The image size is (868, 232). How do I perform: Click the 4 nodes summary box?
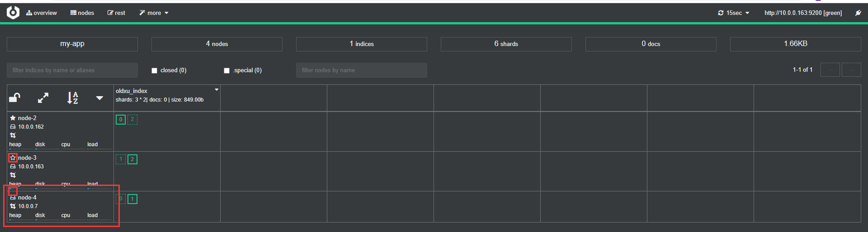point(217,44)
